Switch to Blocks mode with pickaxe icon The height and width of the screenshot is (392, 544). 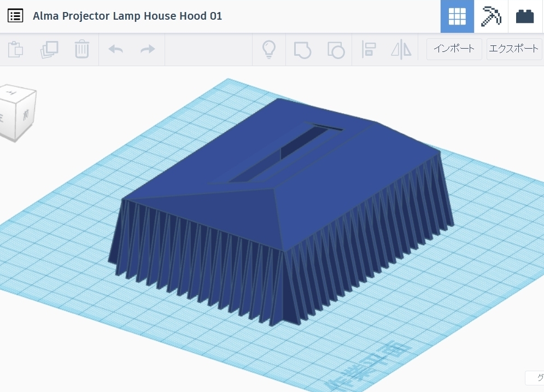(x=491, y=16)
